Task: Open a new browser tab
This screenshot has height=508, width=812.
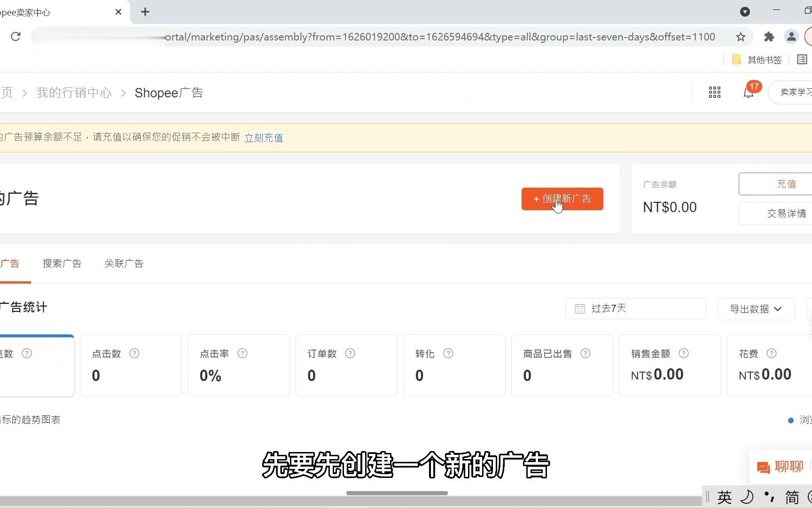Action: tap(145, 12)
